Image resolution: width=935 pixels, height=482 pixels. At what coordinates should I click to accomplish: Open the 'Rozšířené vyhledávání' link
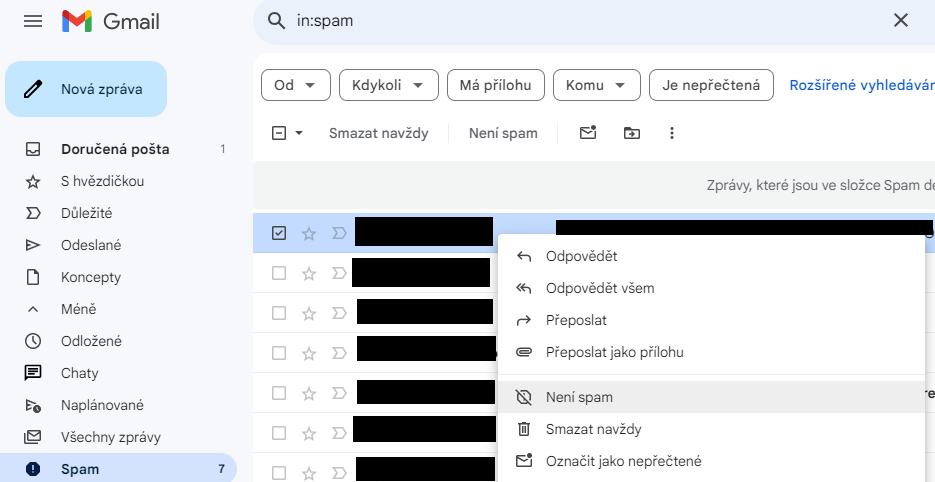tap(861, 85)
